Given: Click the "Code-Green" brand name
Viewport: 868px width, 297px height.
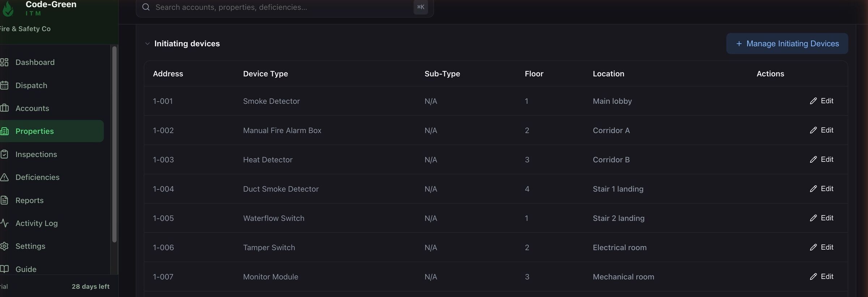Looking at the screenshot, I should (x=51, y=4).
